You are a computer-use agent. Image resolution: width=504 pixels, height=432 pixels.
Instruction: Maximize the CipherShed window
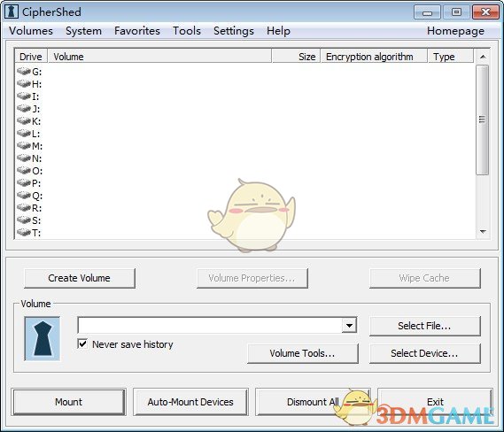click(456, 12)
